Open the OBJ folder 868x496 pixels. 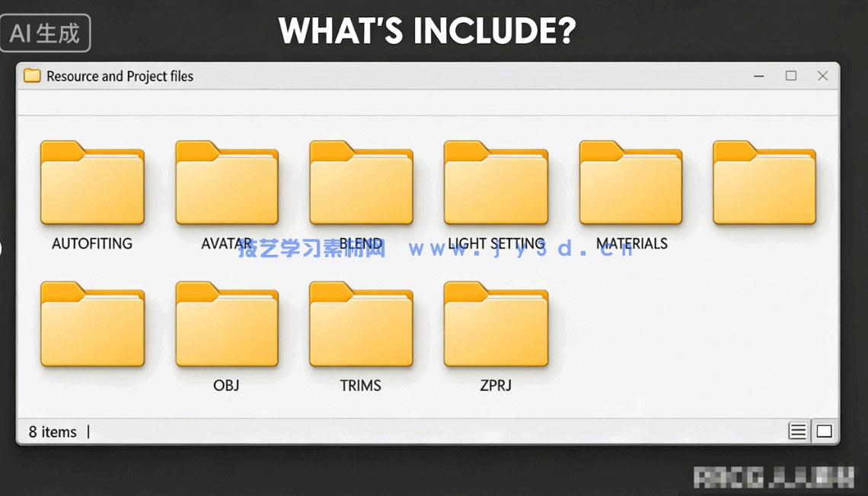click(x=227, y=325)
